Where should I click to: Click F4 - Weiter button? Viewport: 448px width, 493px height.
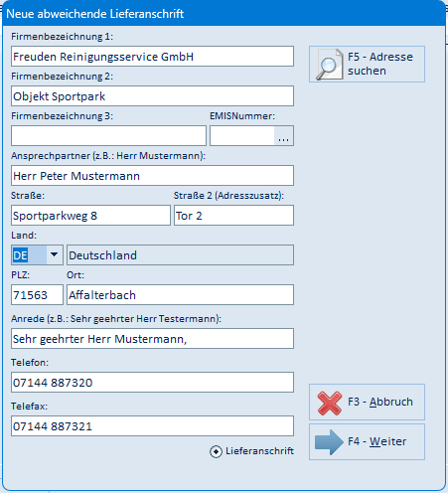367,442
